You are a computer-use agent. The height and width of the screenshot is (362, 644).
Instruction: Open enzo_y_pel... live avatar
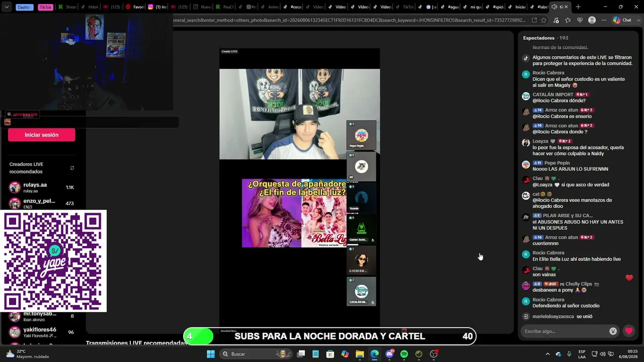[15, 204]
